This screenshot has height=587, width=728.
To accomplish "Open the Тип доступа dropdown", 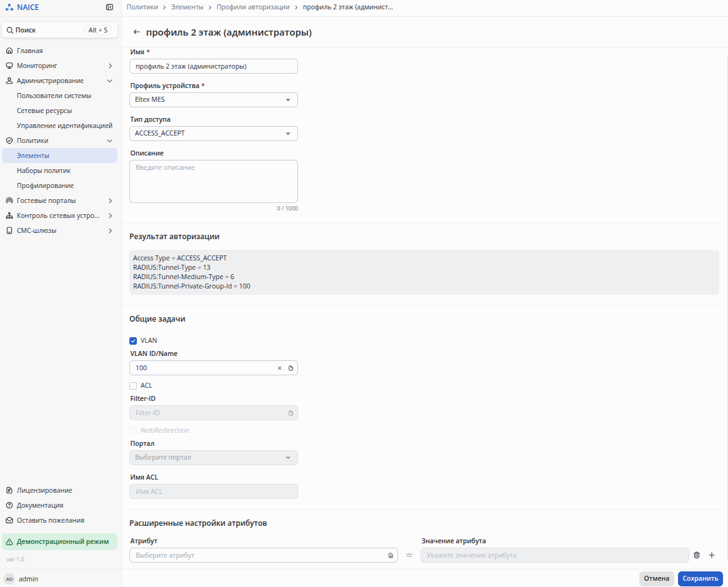I will 213,134.
